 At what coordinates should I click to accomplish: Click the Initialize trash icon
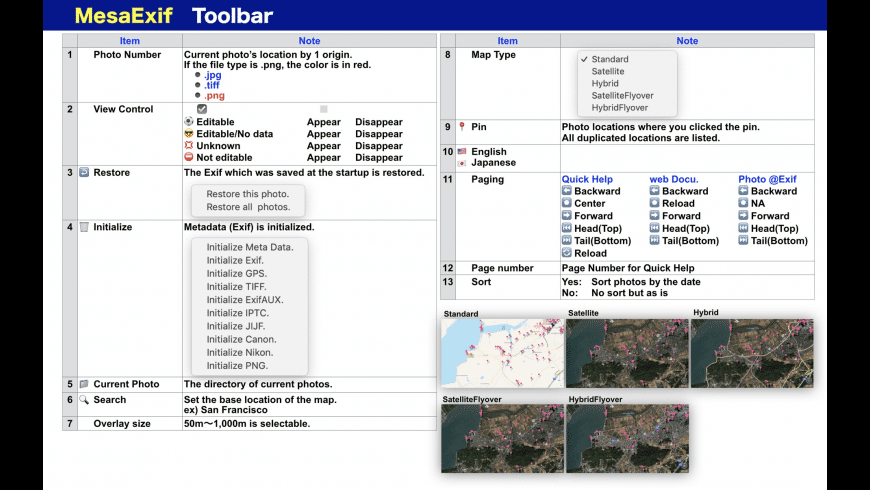(84, 227)
